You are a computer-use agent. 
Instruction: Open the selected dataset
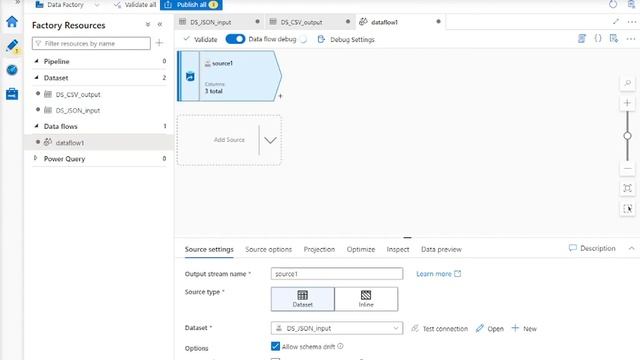[490, 328]
